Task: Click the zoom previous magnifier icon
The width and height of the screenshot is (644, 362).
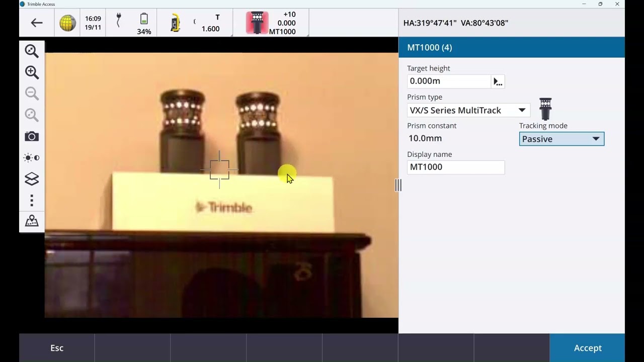Action: (32, 115)
